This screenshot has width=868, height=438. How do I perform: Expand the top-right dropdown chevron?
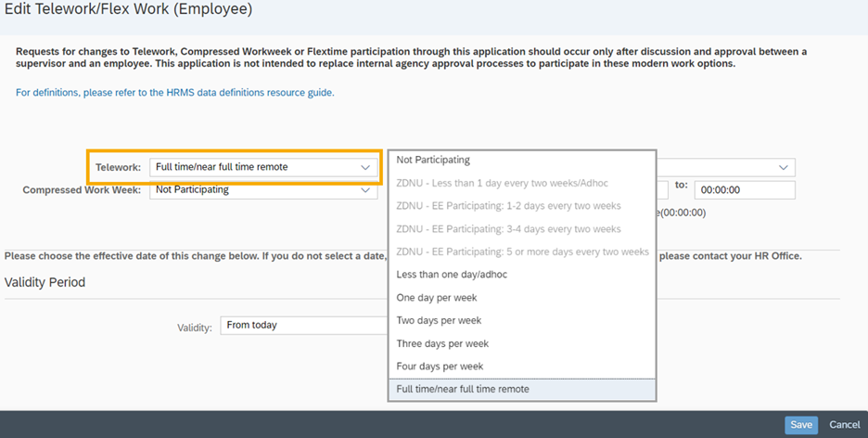coord(785,168)
